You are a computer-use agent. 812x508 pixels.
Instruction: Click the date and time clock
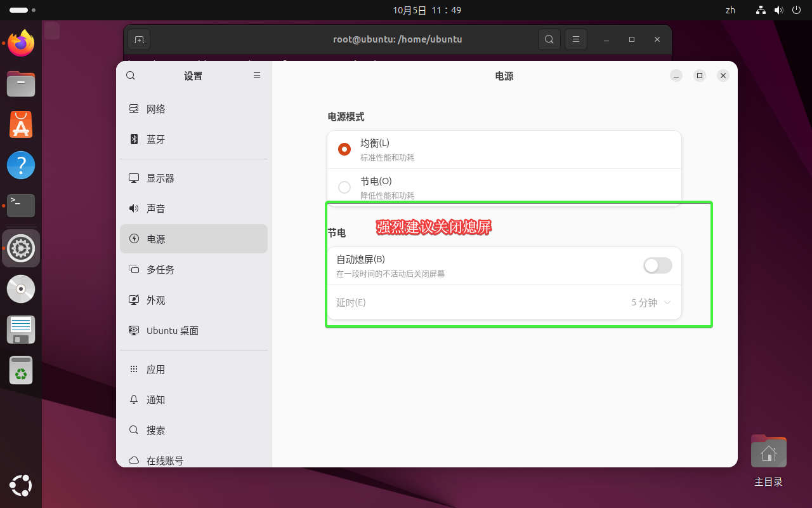[x=427, y=10]
